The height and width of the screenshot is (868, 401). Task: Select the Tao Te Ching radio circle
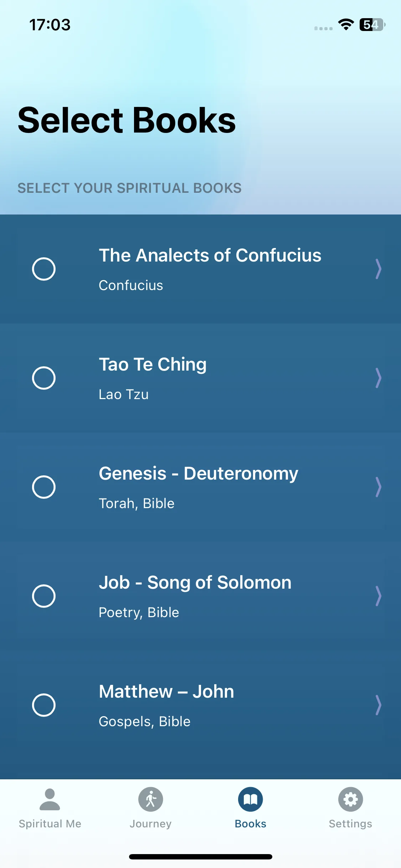[x=44, y=378]
